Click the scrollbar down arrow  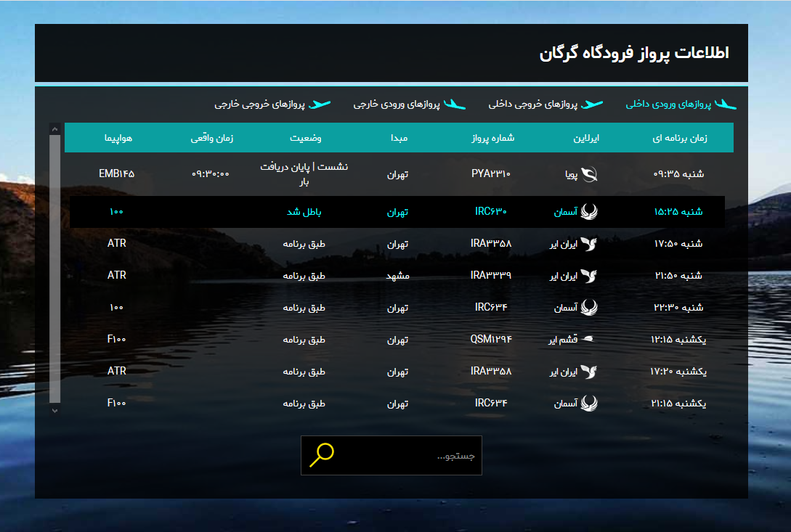click(54, 410)
